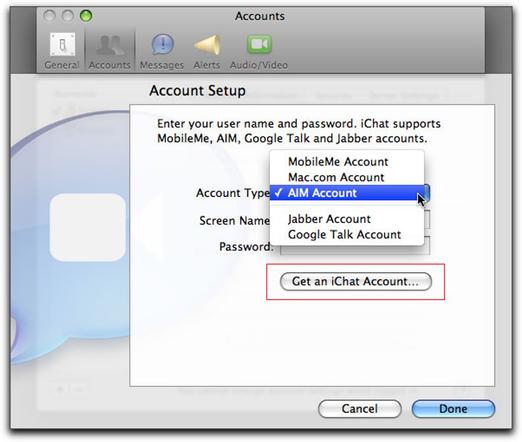Click the gray minimize window button
This screenshot has height=442, width=522.
point(68,16)
